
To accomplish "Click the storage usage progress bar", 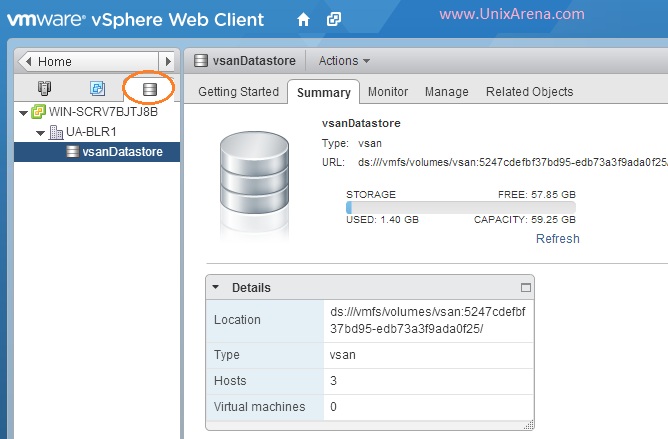I will click(461, 208).
